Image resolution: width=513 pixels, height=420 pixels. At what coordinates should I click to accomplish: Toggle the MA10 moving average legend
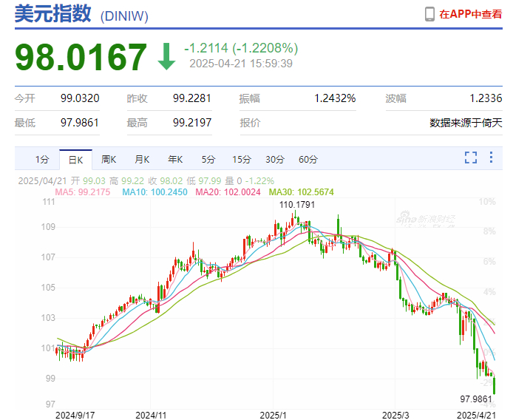(154, 192)
